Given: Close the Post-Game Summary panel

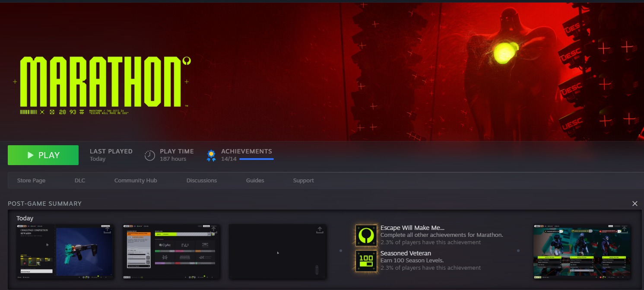Looking at the screenshot, I should point(635,204).
